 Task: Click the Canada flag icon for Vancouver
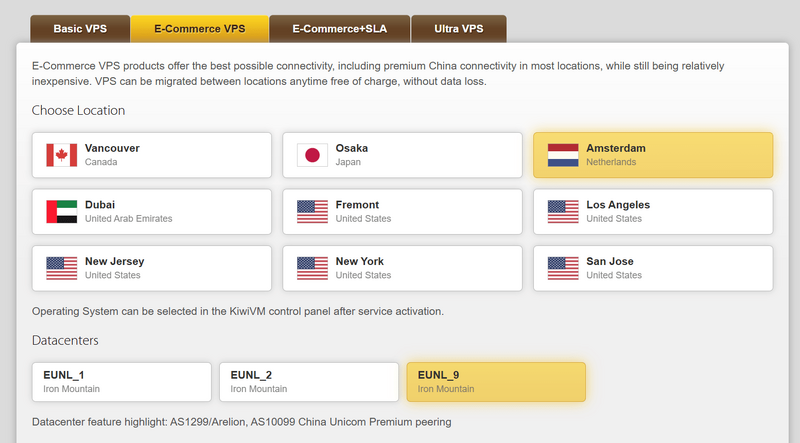coord(61,155)
